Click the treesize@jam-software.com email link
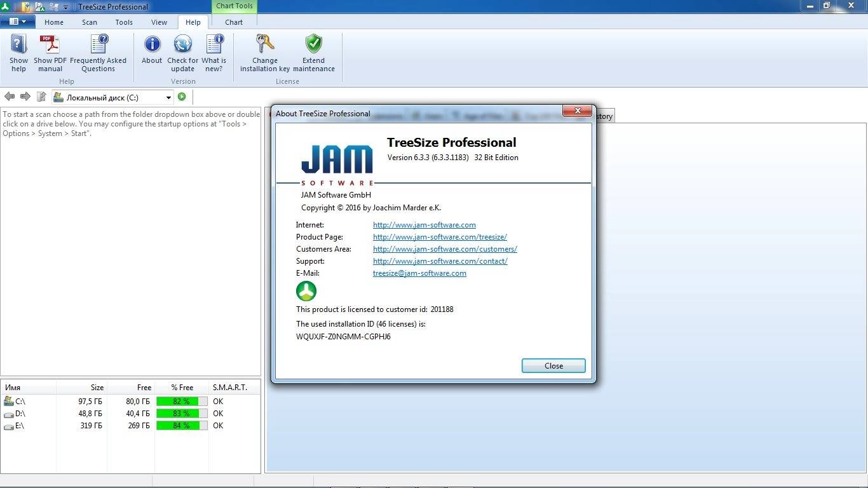The image size is (868, 488). click(x=419, y=273)
